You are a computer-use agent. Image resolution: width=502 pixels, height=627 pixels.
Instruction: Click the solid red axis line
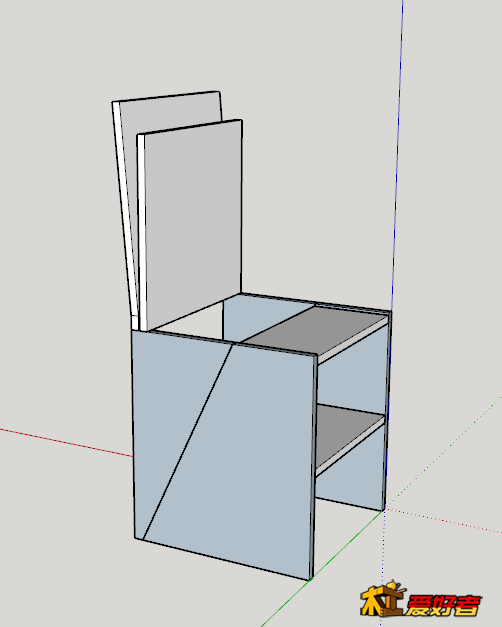(x=66, y=442)
